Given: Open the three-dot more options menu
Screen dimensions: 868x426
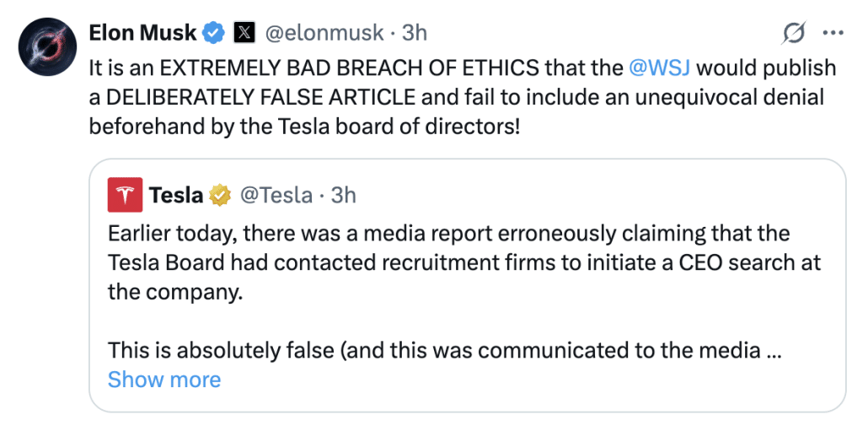Looking at the screenshot, I should [x=833, y=33].
